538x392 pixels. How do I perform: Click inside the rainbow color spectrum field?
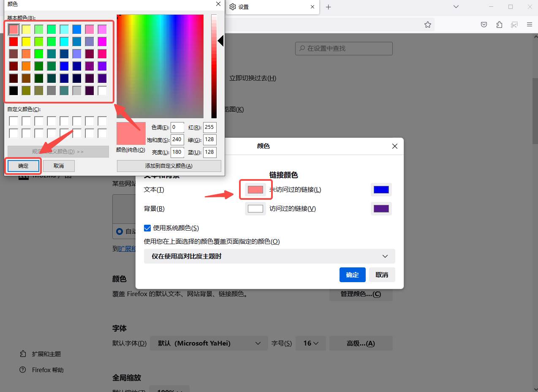160,66
